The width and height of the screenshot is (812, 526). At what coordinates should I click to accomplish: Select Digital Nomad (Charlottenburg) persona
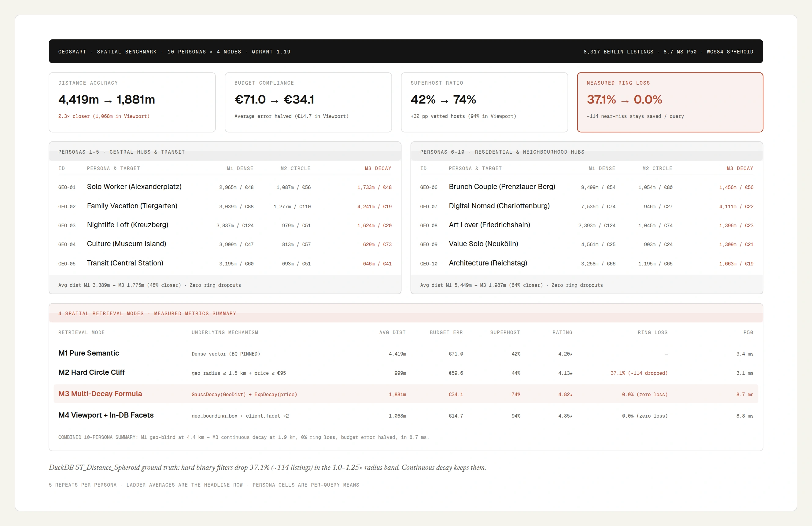[499, 206]
